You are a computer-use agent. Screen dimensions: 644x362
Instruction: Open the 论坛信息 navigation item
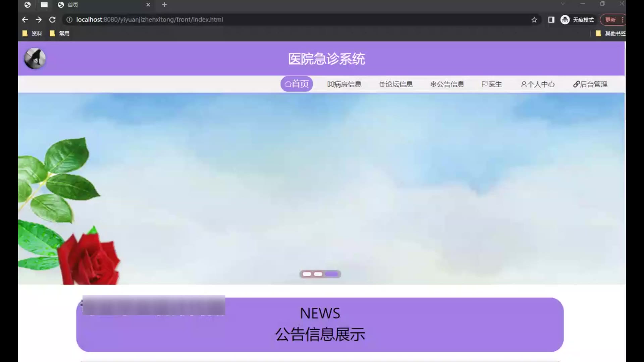pos(396,84)
